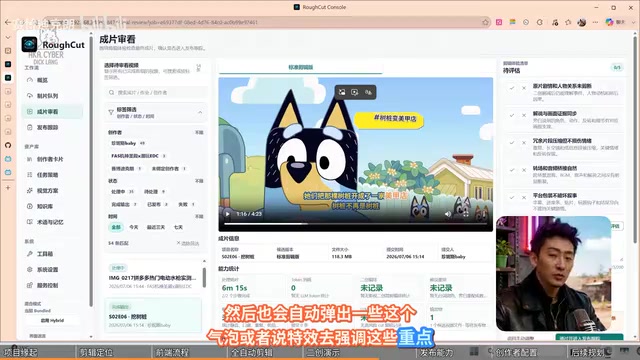This screenshot has width=640, height=360.
Task: Open the GitHub tab in vertical tab strip
Action: tap(8, 145)
